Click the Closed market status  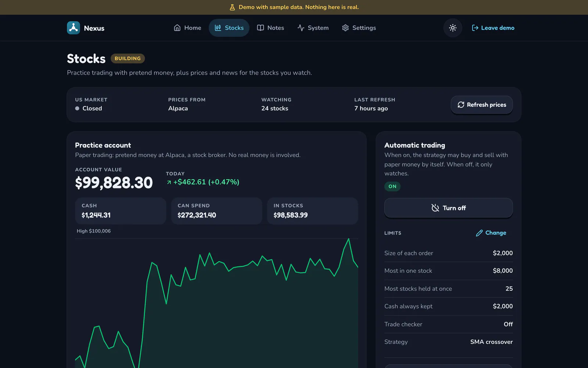click(x=89, y=109)
